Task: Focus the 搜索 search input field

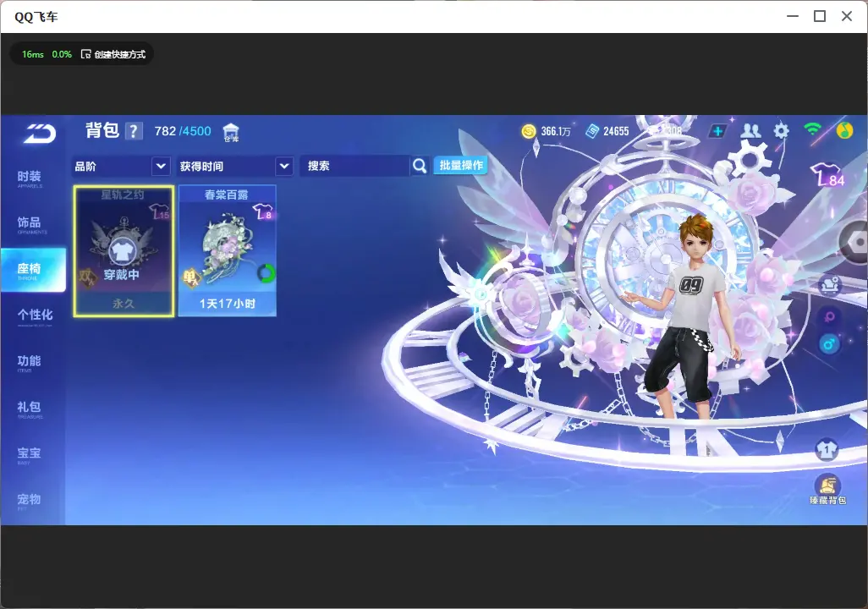Action: pos(354,166)
